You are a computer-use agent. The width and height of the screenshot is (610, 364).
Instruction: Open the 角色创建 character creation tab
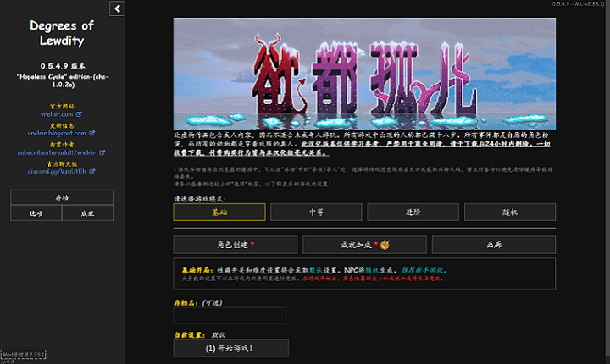[236, 245]
